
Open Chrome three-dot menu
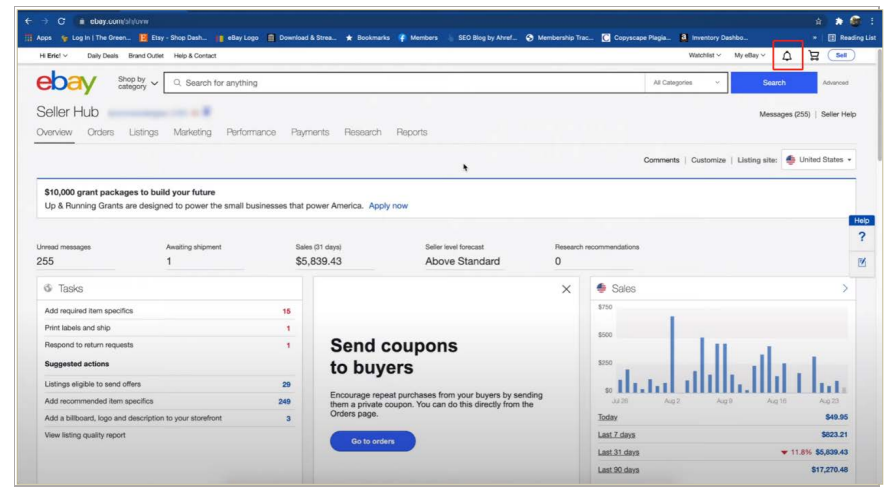(872, 21)
